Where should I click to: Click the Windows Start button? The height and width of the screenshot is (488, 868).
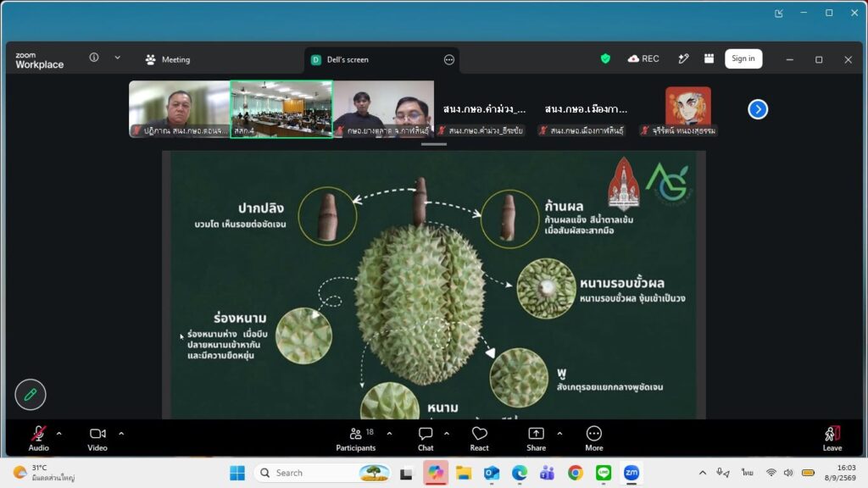coord(237,473)
